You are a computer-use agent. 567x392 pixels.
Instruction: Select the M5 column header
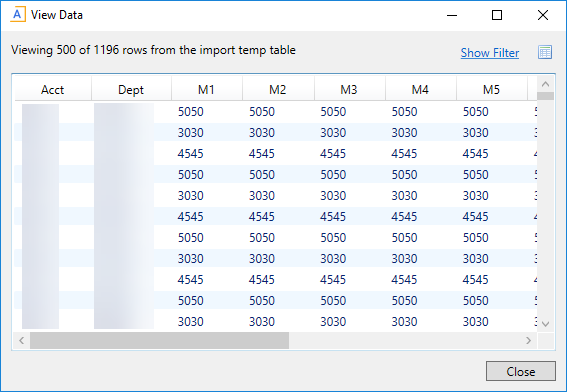click(x=491, y=89)
